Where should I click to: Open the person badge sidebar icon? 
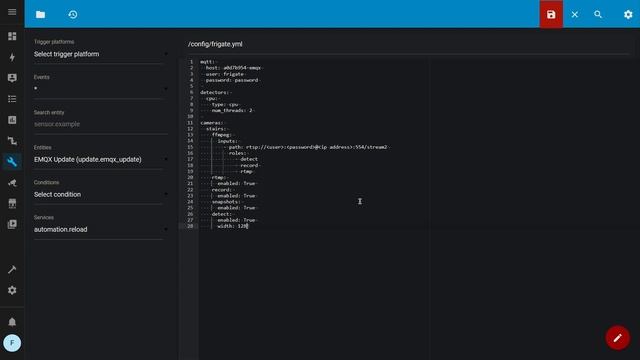[12, 78]
